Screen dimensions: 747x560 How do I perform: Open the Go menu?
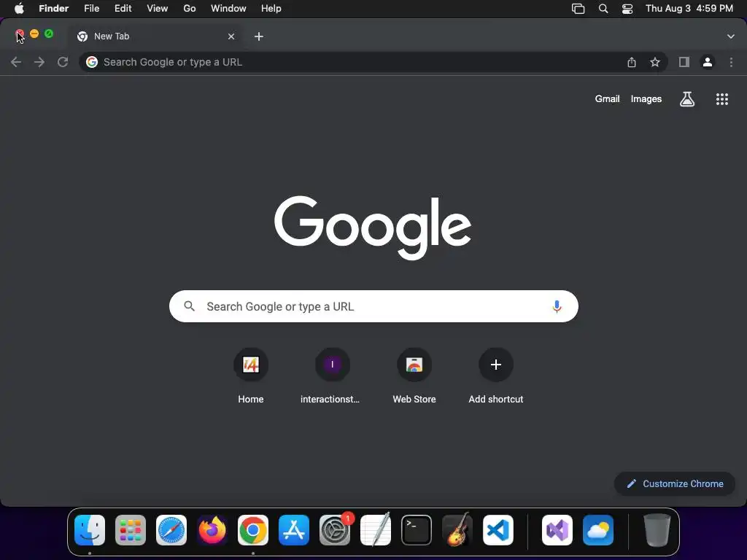(190, 9)
